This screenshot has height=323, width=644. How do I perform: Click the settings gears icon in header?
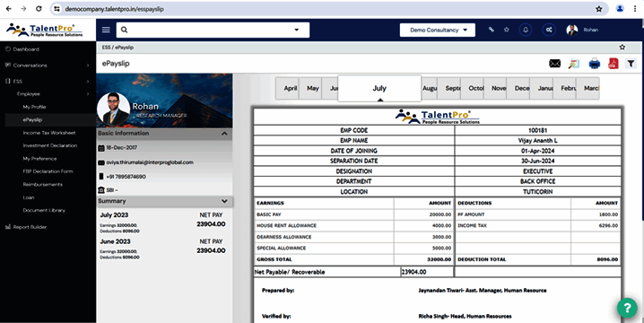549,30
